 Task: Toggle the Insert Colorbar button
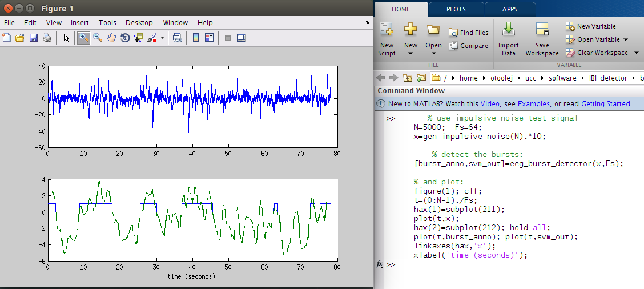pyautogui.click(x=196, y=38)
